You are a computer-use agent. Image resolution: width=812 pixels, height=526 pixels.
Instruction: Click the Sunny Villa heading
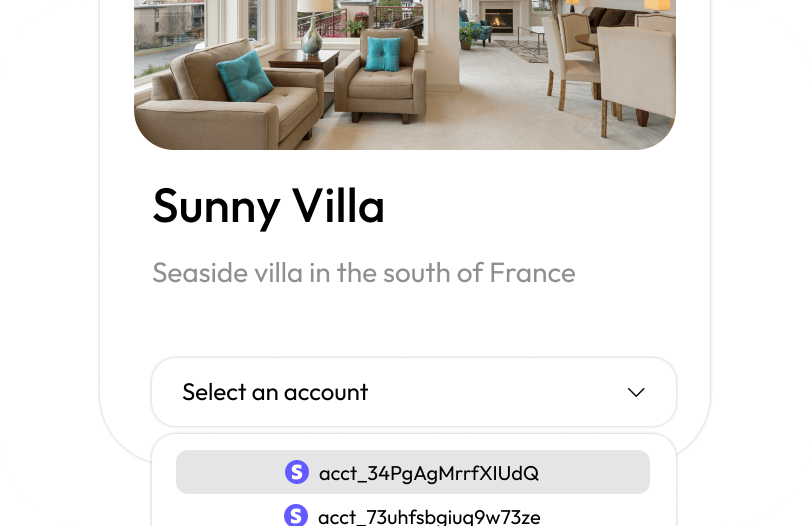[x=268, y=206]
